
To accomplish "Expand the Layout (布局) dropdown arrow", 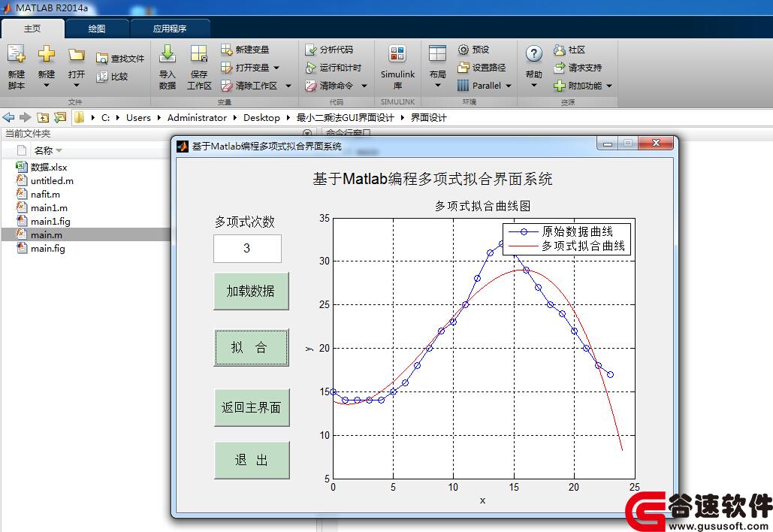I will (437, 86).
